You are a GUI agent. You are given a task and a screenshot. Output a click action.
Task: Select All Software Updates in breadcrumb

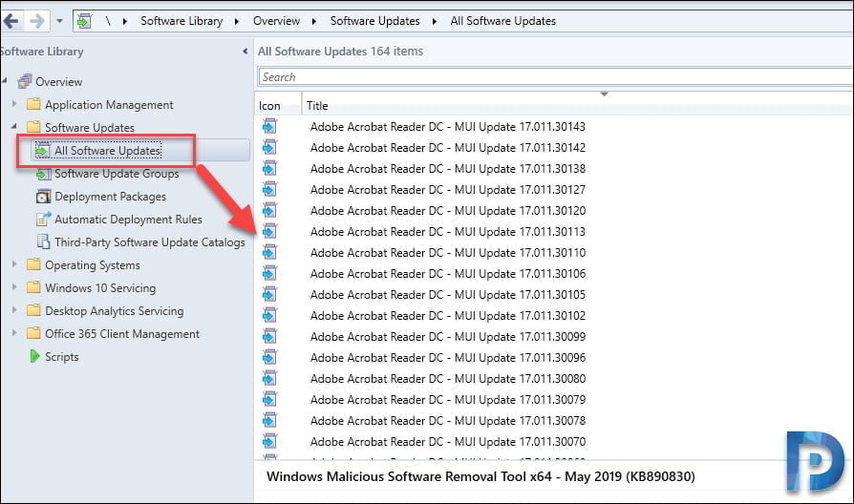502,21
